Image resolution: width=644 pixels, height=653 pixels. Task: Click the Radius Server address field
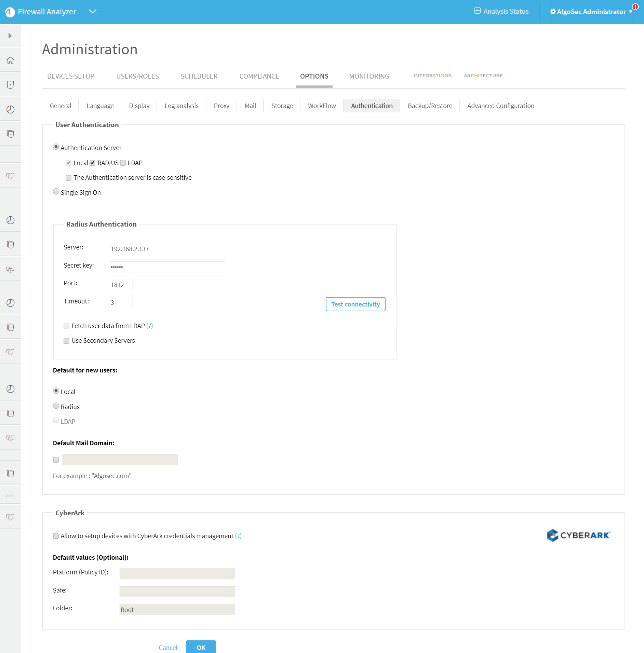click(x=167, y=249)
